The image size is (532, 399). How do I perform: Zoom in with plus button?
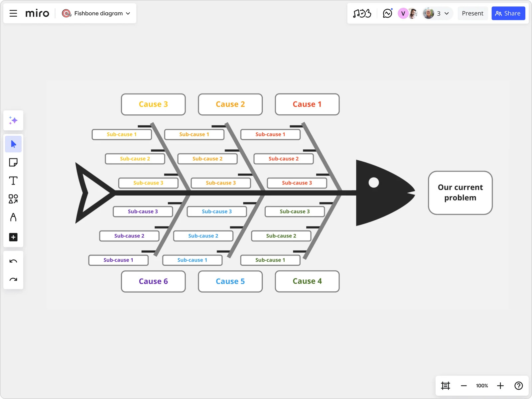(x=500, y=386)
